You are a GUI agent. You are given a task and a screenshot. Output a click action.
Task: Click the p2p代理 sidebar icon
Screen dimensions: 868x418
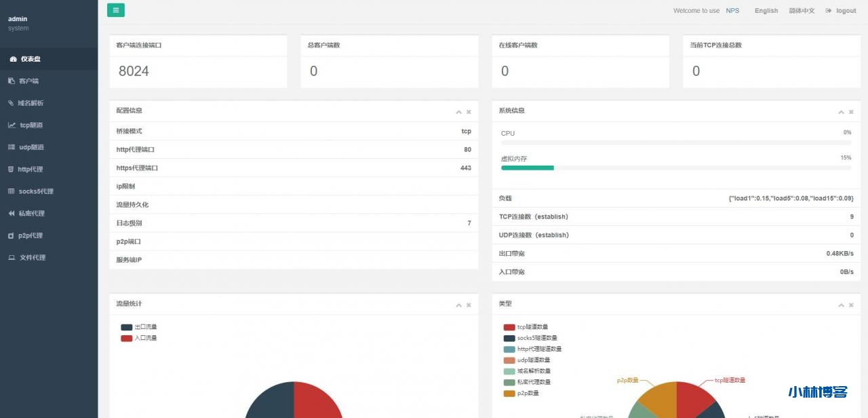click(x=12, y=235)
